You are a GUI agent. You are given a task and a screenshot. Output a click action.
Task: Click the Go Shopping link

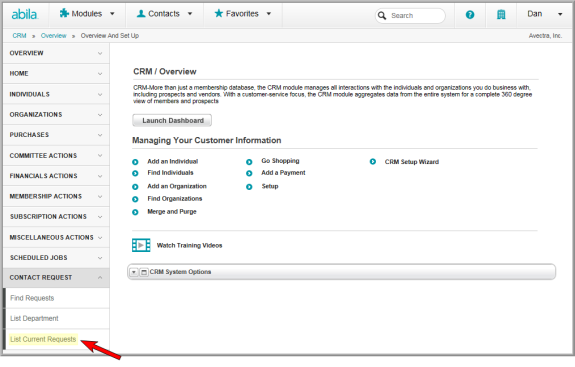281,161
